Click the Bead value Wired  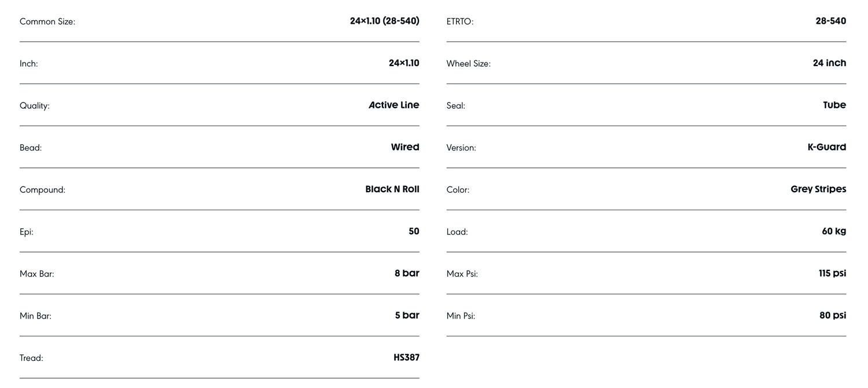[405, 147]
